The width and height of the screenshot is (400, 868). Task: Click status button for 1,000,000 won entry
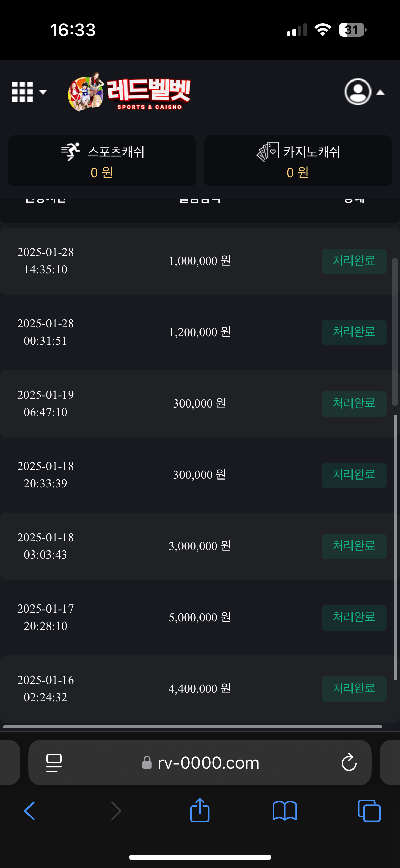354,261
